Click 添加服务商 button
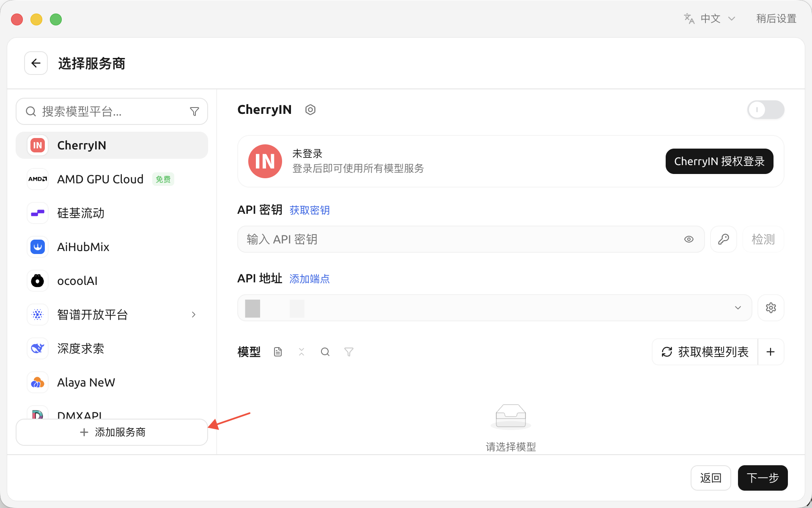The width and height of the screenshot is (812, 508). pos(112,432)
